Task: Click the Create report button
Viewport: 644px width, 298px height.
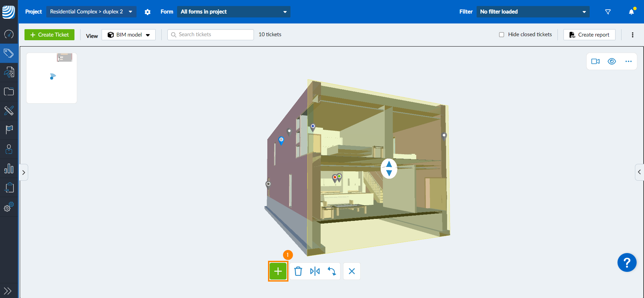Action: tap(589, 35)
